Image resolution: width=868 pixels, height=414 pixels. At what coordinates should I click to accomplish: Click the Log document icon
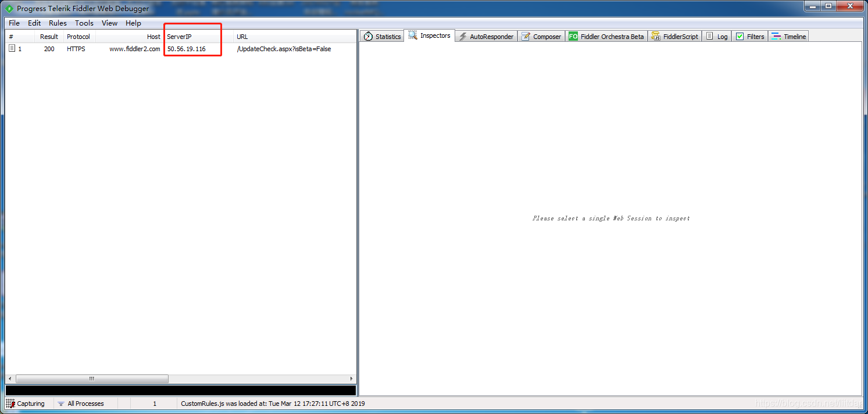[709, 36]
